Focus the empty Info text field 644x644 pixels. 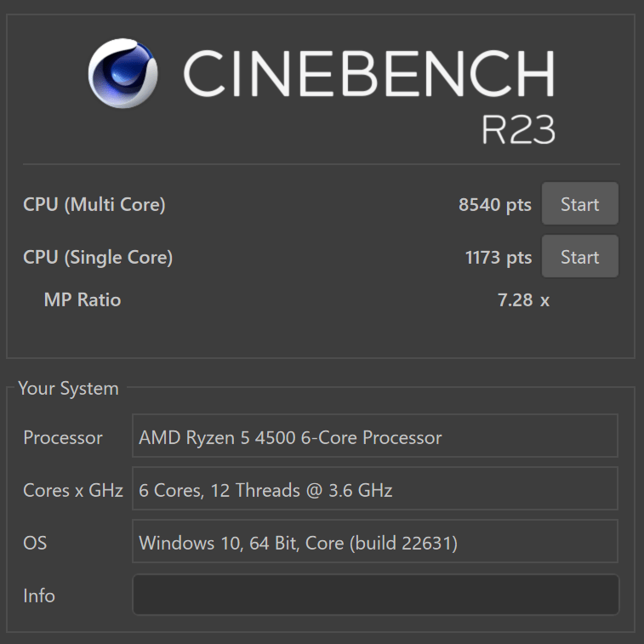point(376,595)
